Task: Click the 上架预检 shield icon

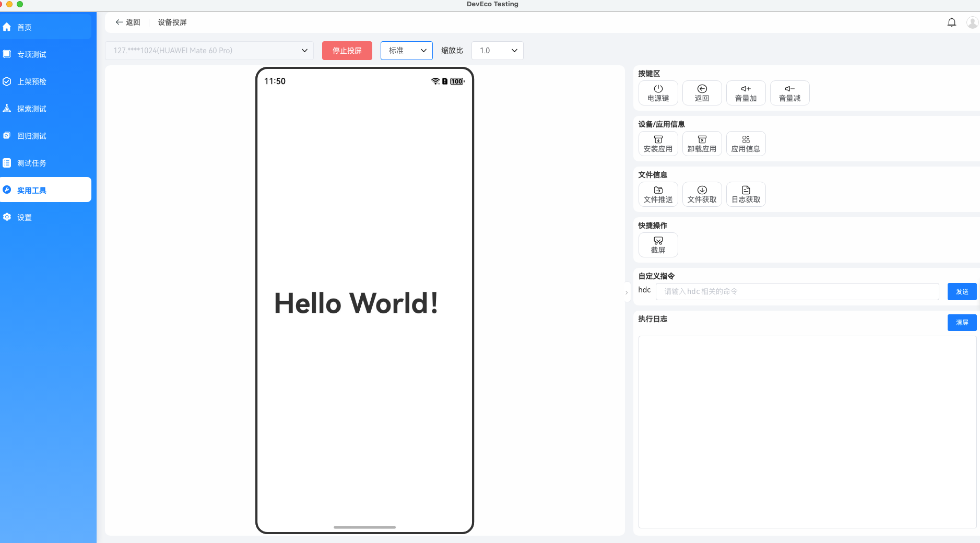Action: tap(7, 81)
